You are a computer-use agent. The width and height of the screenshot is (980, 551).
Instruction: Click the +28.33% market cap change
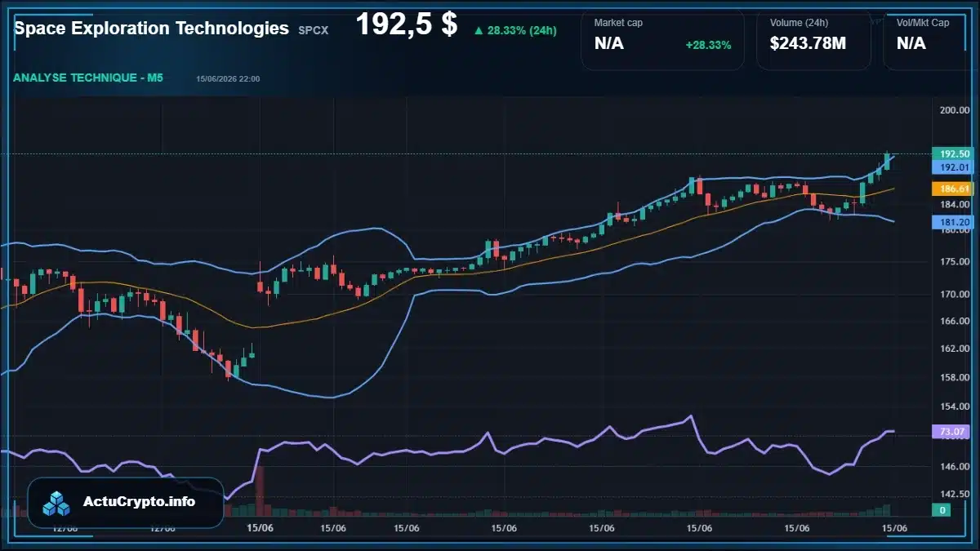(x=708, y=45)
